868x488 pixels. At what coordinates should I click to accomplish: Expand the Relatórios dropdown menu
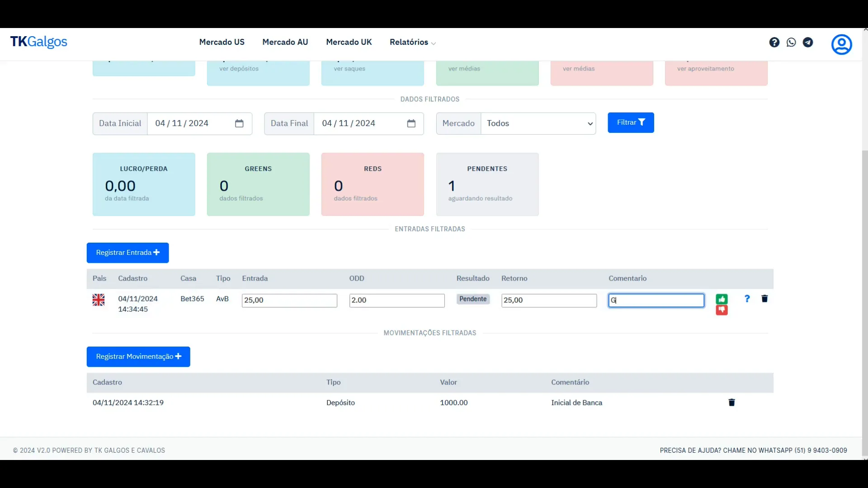click(x=412, y=42)
